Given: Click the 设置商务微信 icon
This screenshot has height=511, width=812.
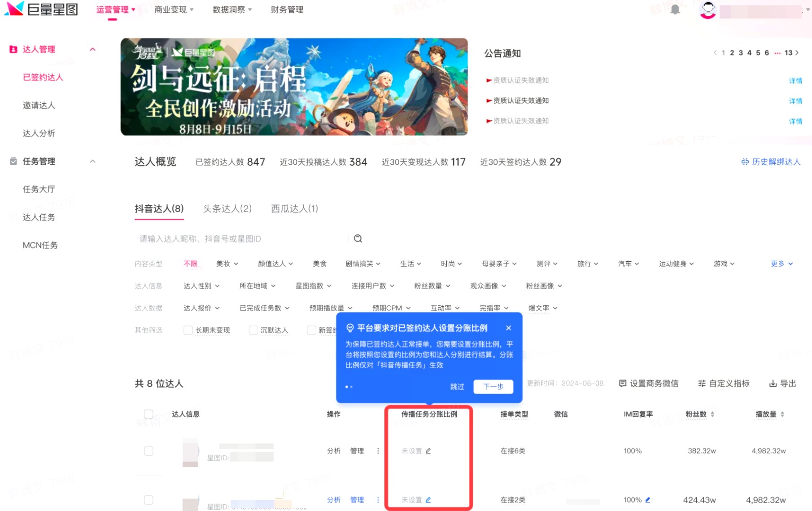Looking at the screenshot, I should (x=622, y=383).
